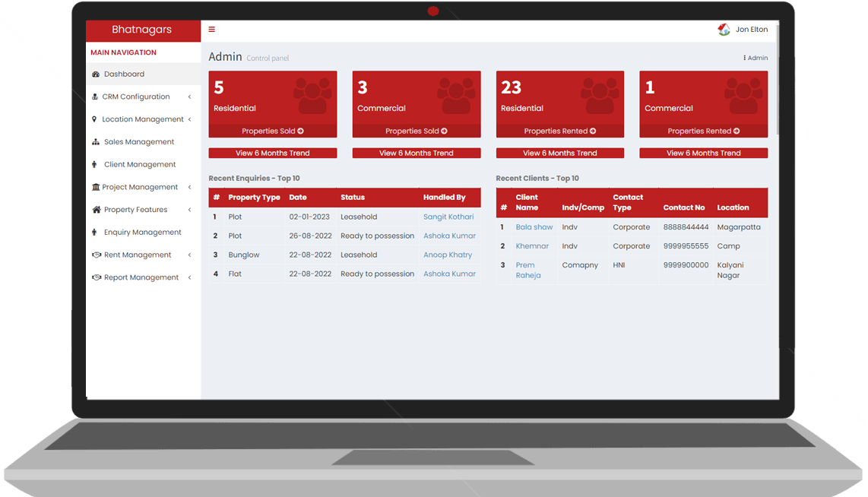Click Sangit Kothari in Handled By column
Viewport: 868px width, 497px height.
tap(448, 217)
